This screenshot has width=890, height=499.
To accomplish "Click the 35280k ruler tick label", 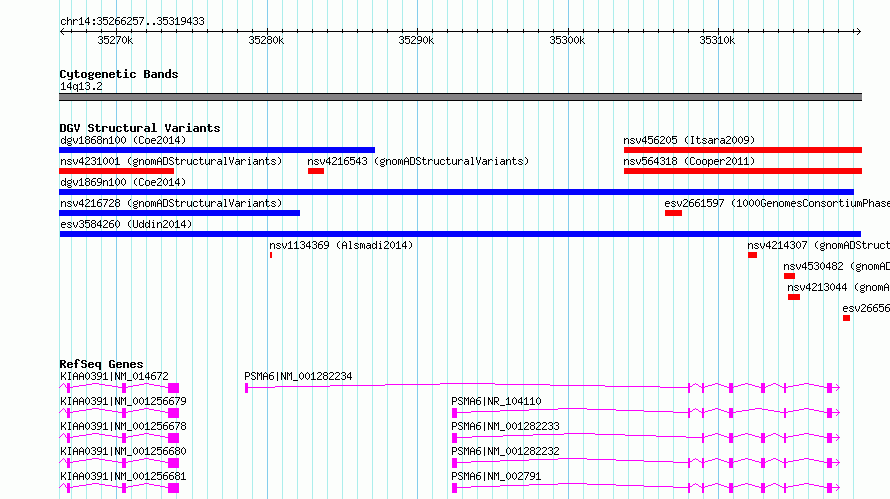I will coord(266,40).
